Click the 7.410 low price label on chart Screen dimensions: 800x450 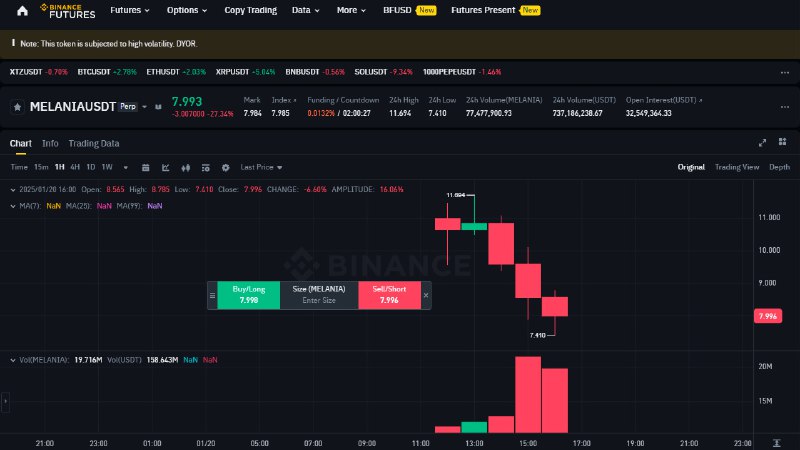538,335
